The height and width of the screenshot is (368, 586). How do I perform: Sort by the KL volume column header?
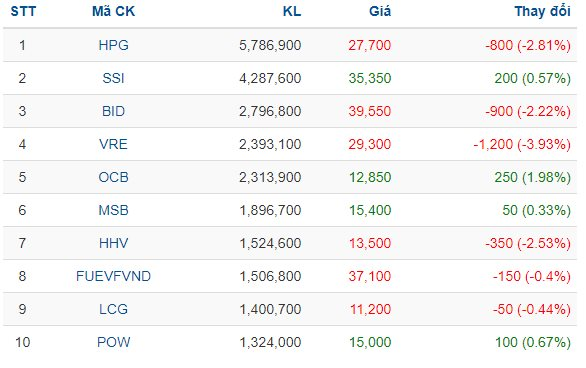coord(292,11)
